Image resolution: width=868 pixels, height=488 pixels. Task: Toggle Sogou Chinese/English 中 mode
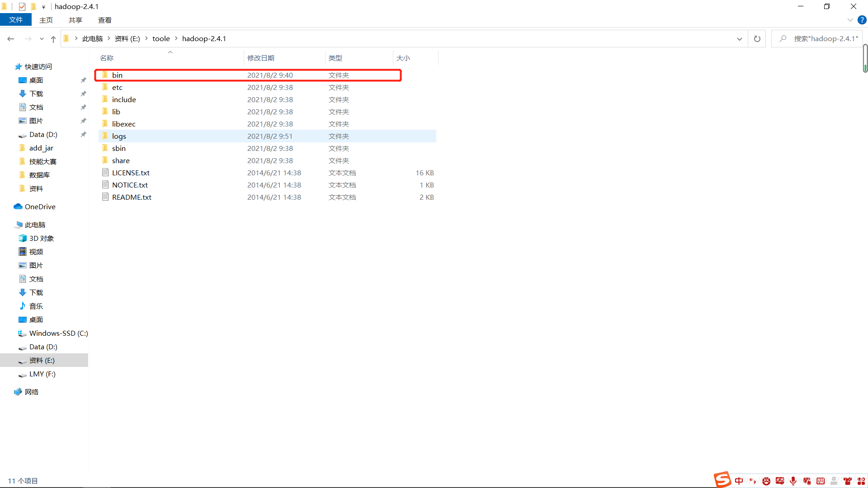click(x=739, y=481)
